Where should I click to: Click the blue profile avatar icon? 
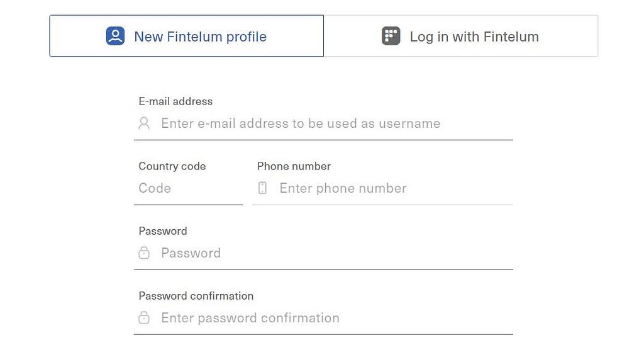(x=115, y=36)
